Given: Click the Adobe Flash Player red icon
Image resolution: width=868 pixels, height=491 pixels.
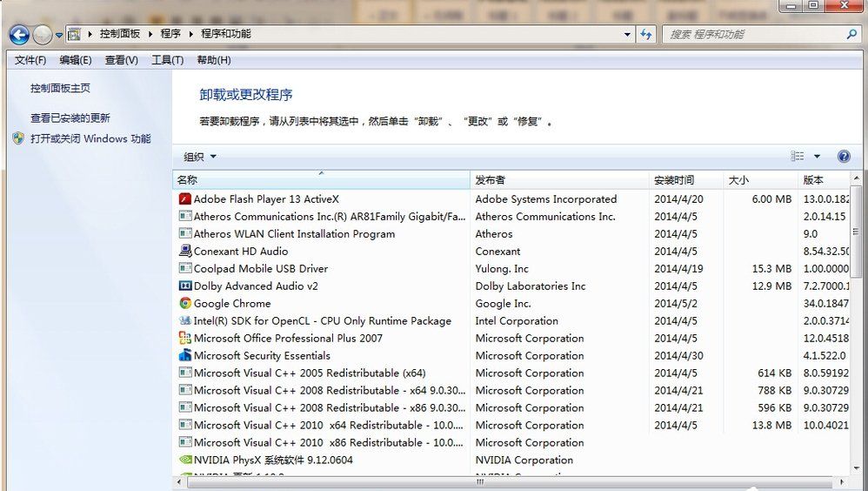Looking at the screenshot, I should click(x=185, y=199).
